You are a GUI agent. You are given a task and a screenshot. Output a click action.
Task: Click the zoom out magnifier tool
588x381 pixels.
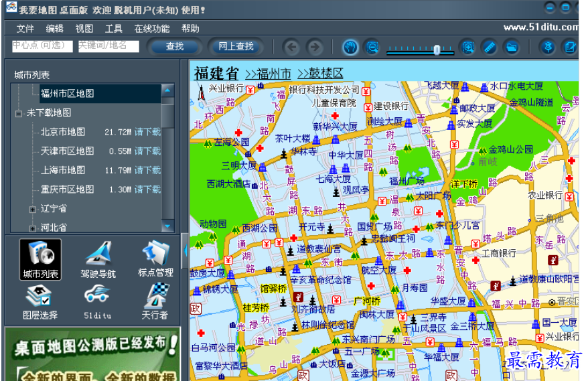point(372,48)
